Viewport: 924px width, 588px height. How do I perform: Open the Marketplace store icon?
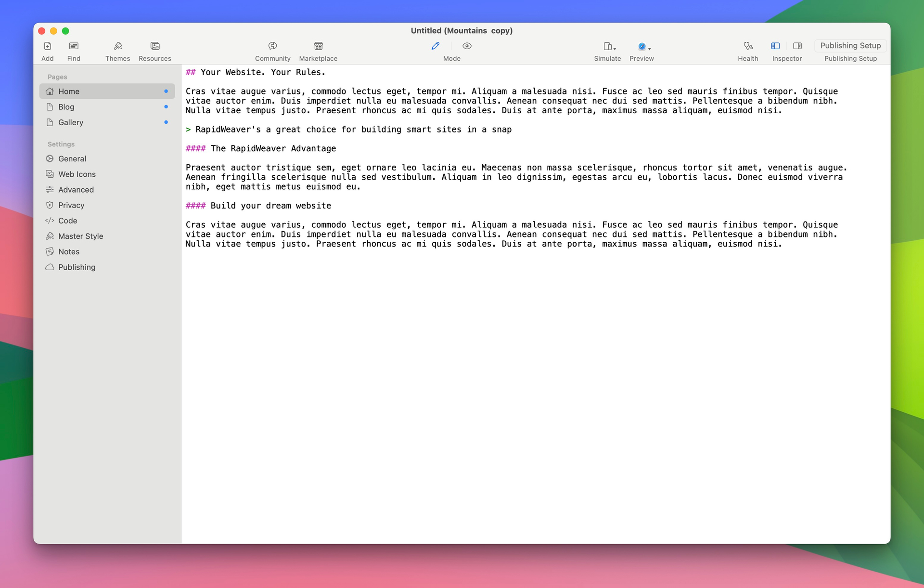pos(318,46)
